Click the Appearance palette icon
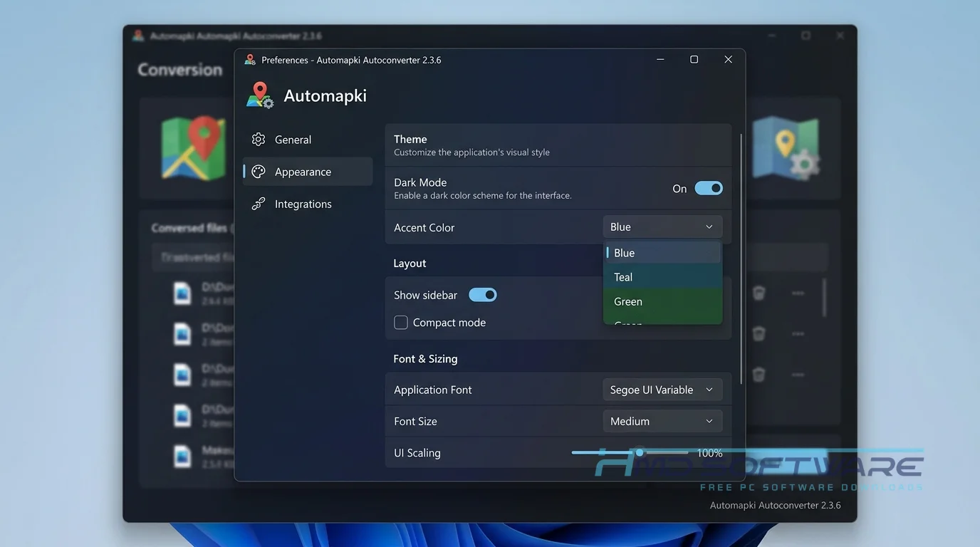 click(259, 172)
